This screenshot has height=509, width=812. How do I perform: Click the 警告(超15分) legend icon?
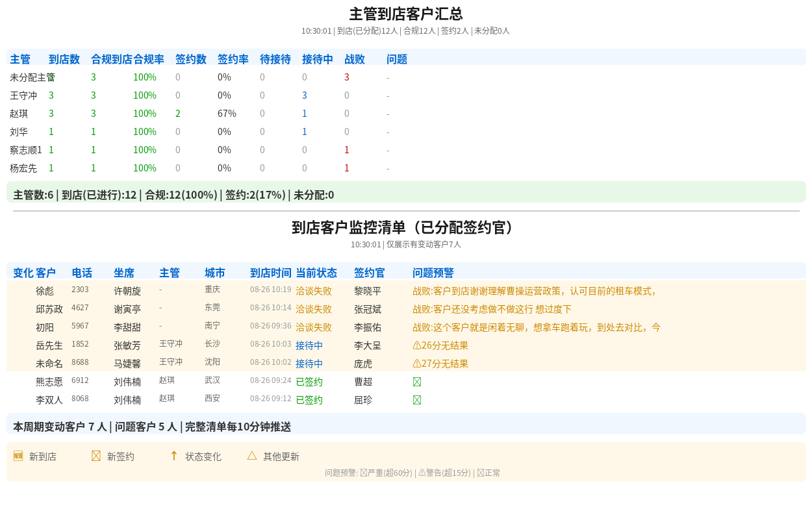coord(422,473)
